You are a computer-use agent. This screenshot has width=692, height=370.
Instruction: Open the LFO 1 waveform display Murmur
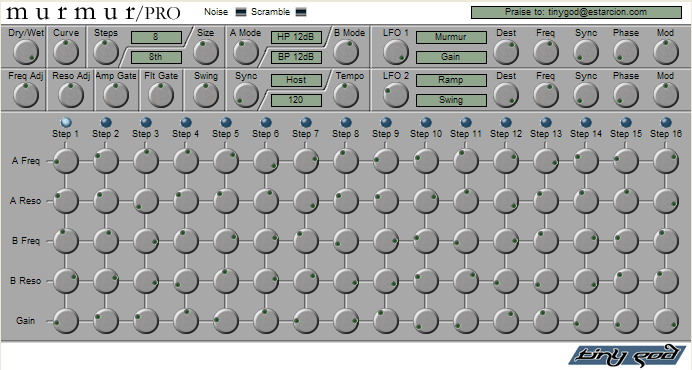pos(451,38)
